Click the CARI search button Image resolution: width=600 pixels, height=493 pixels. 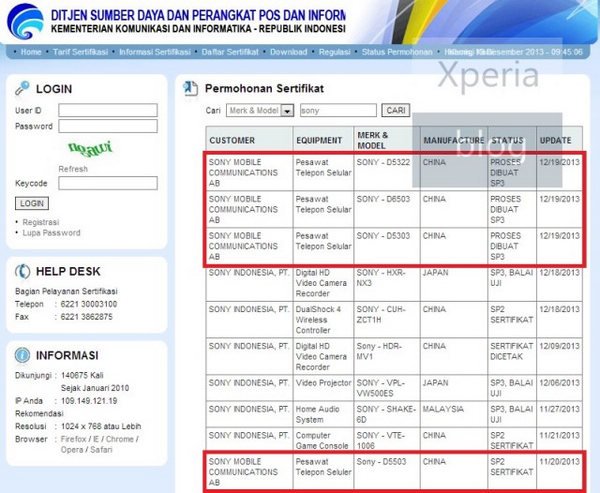pos(396,110)
